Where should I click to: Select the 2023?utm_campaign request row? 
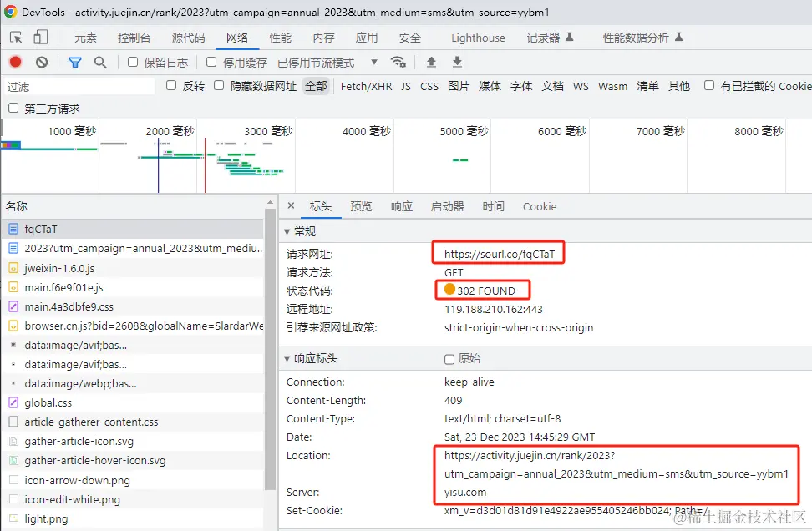coord(133,249)
